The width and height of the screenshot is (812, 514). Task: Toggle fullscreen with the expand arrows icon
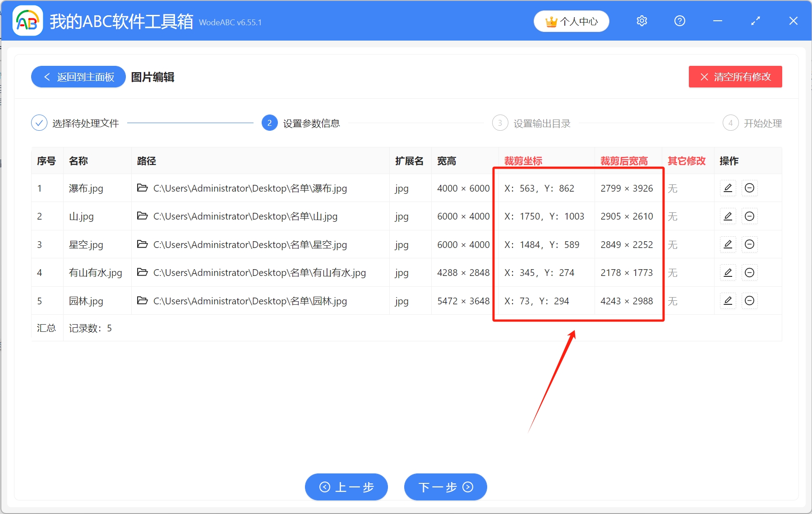tap(756, 21)
